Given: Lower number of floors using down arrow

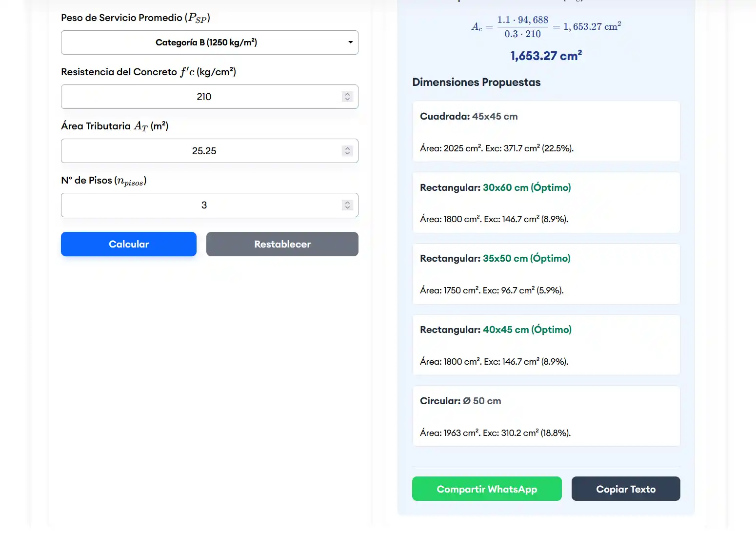Looking at the screenshot, I should coord(347,208).
